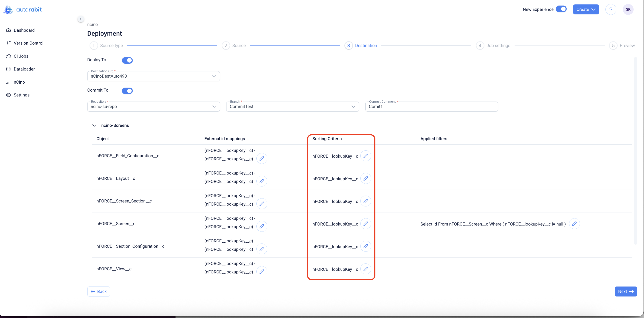Viewport: 644px width, 318px height.
Task: Collapse the ncino-Screens section
Action: point(94,125)
